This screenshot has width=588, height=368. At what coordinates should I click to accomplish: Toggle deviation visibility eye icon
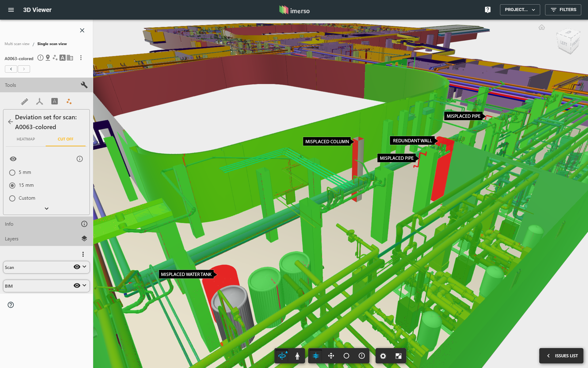click(x=13, y=159)
